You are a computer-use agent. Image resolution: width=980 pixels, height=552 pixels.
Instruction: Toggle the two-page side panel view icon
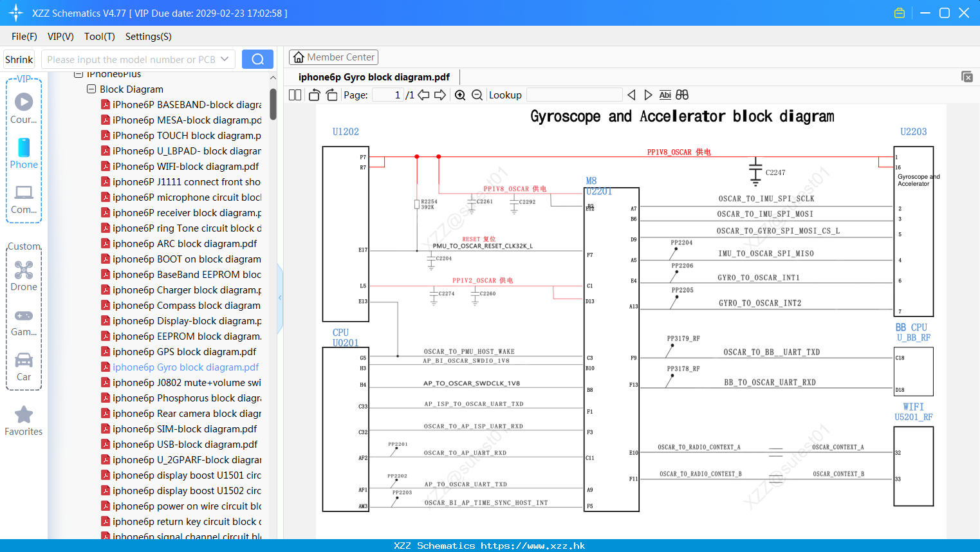295,95
